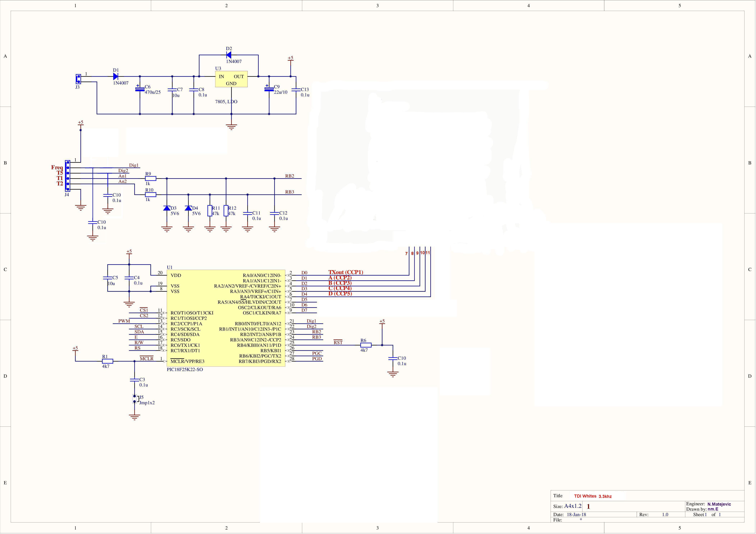Select the C9 22u/10 capacitor
The height and width of the screenshot is (534, 756).
(x=269, y=89)
